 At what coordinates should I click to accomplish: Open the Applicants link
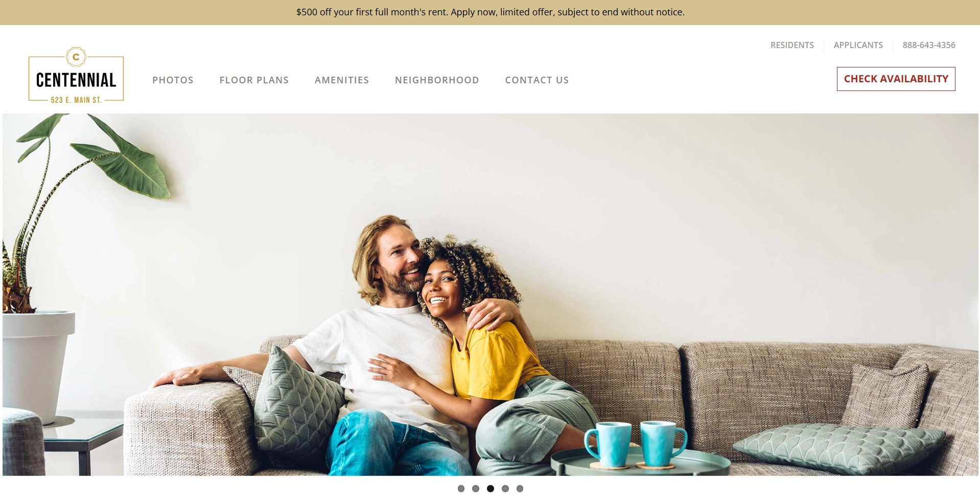[858, 45]
